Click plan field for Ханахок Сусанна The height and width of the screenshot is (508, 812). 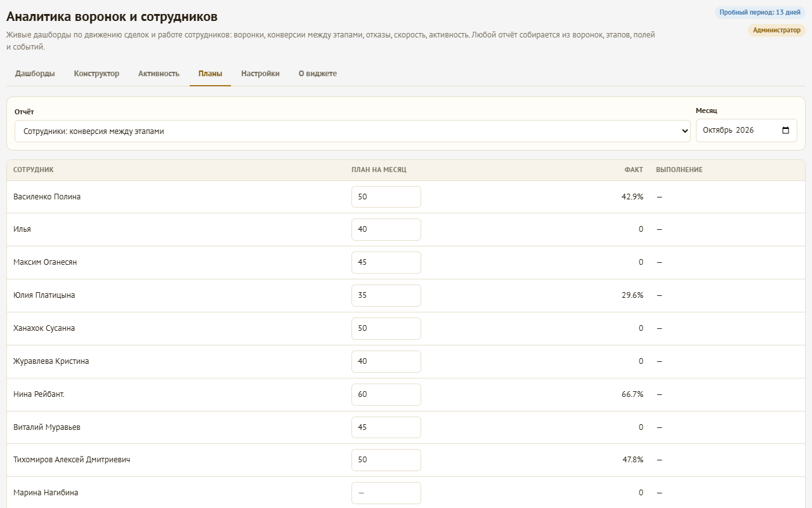(386, 328)
